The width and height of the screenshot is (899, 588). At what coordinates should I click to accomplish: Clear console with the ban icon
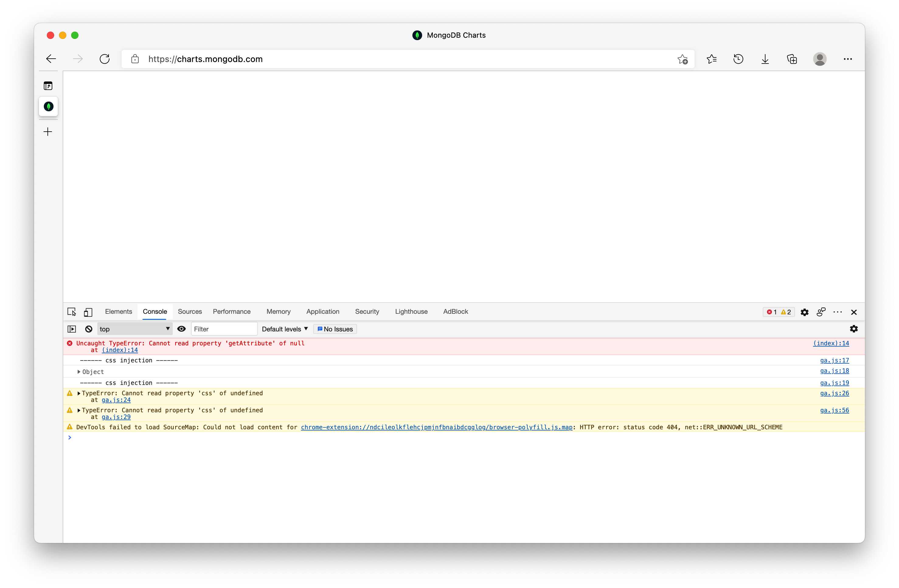(x=89, y=329)
